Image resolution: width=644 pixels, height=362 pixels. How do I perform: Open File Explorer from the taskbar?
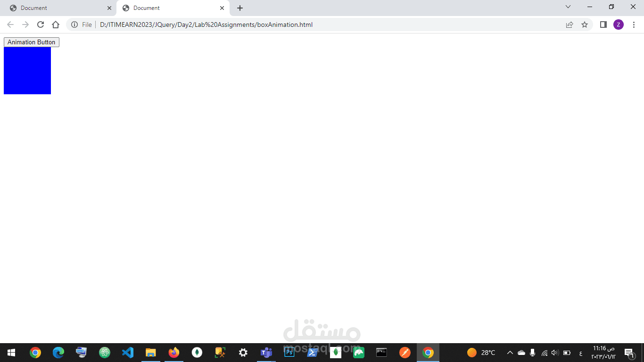click(x=151, y=353)
